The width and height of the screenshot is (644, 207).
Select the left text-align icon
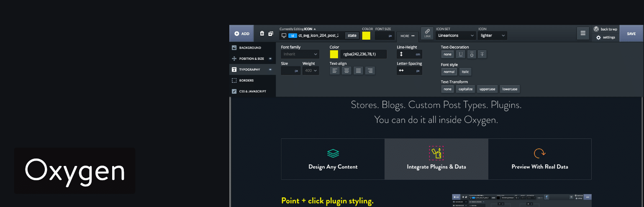coord(335,71)
